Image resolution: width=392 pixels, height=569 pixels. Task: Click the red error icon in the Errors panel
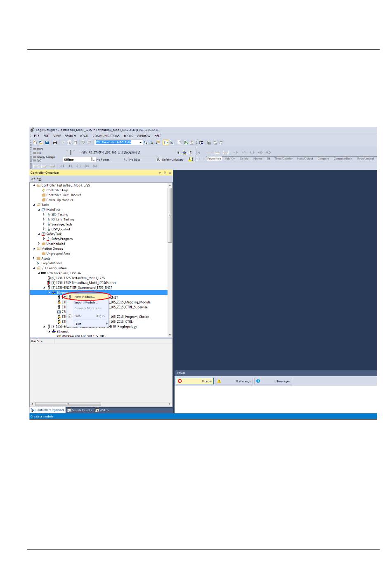point(180,381)
